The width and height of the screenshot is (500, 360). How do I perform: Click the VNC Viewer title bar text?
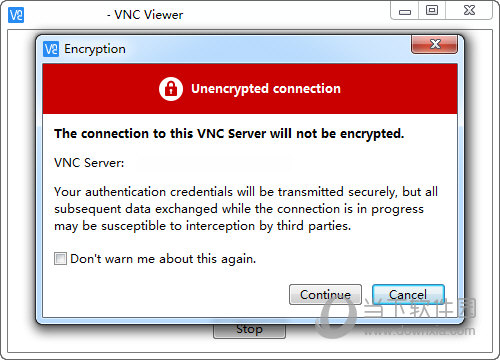(x=145, y=15)
